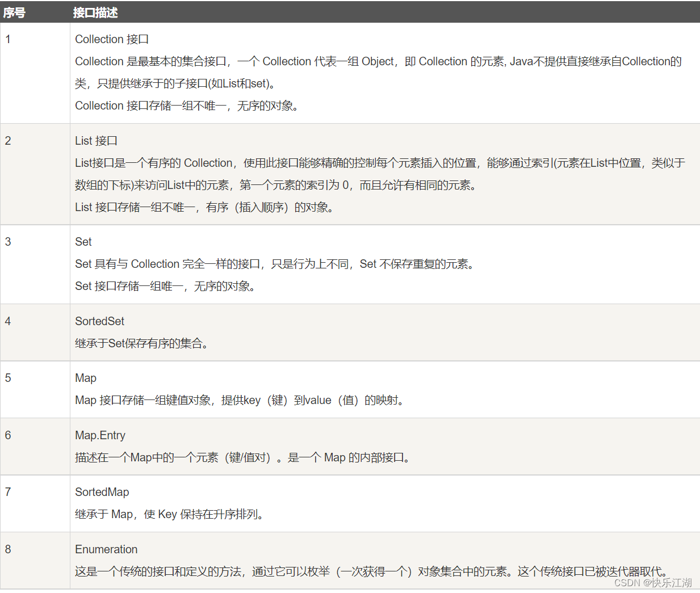The image size is (700, 593).
Task: Click the 'Map.Entry' title
Action: 100,435
